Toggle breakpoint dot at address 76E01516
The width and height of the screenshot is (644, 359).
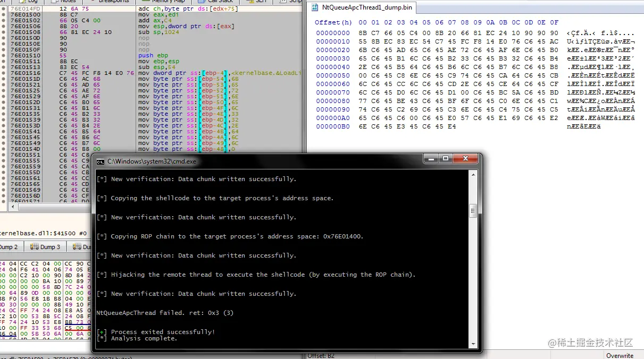coord(4,73)
